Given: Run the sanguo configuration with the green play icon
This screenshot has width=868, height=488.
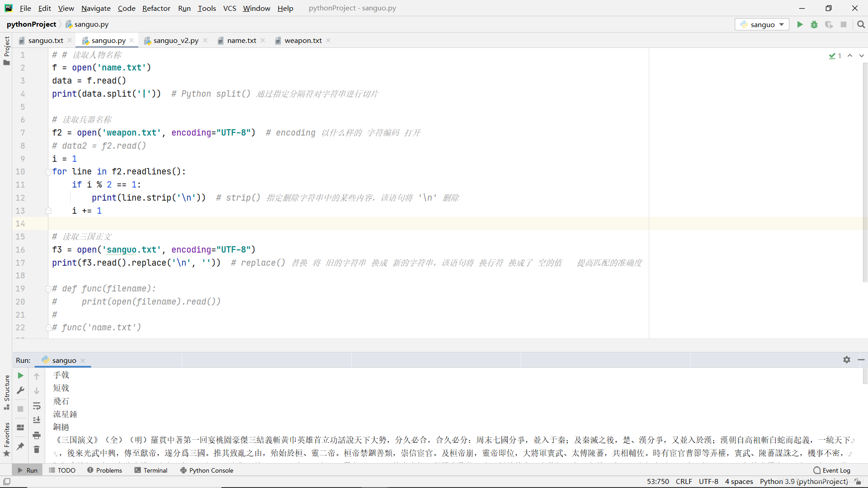Looking at the screenshot, I should 800,24.
